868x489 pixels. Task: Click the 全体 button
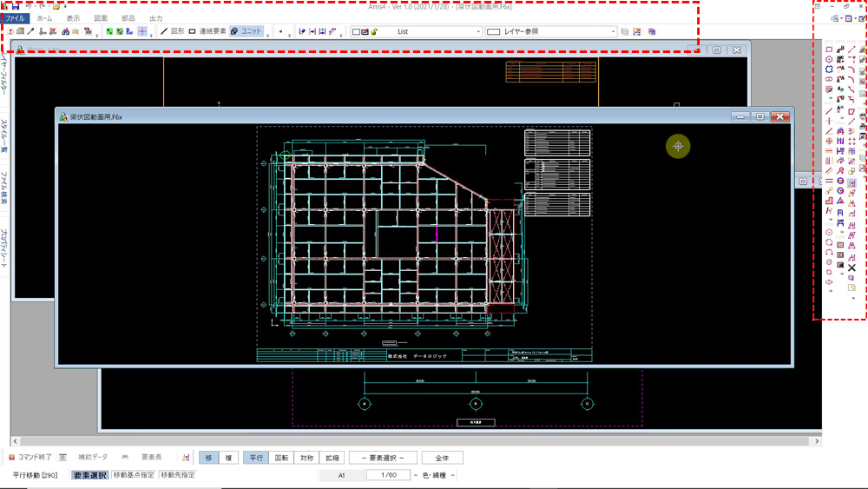(442, 458)
